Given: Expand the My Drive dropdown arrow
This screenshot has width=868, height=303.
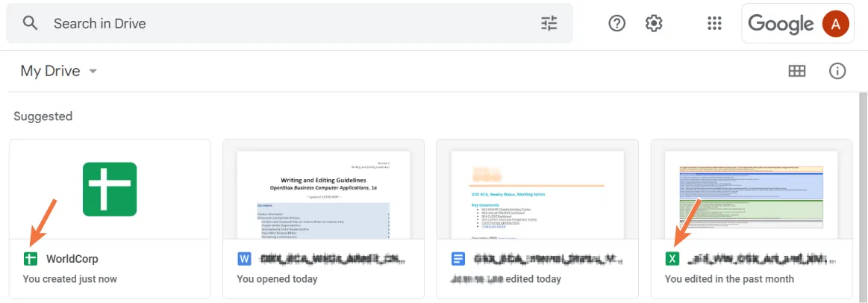Looking at the screenshot, I should pos(93,72).
